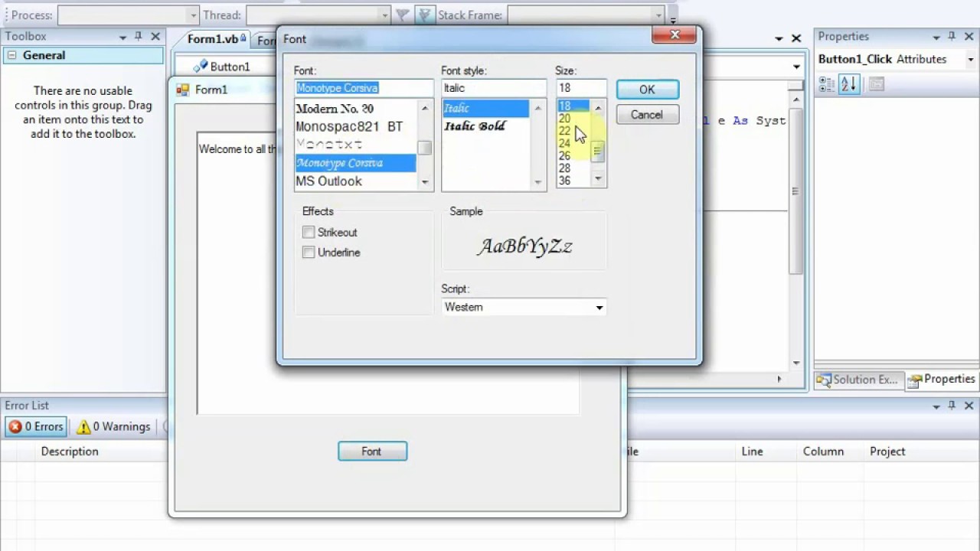This screenshot has height=551, width=980.
Task: Close the Toolbox panel
Action: click(155, 37)
